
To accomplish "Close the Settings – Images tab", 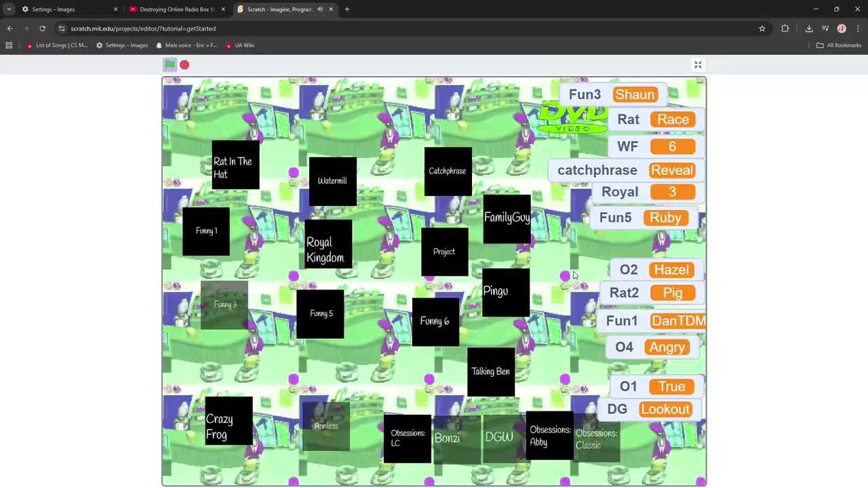I will pyautogui.click(x=115, y=9).
